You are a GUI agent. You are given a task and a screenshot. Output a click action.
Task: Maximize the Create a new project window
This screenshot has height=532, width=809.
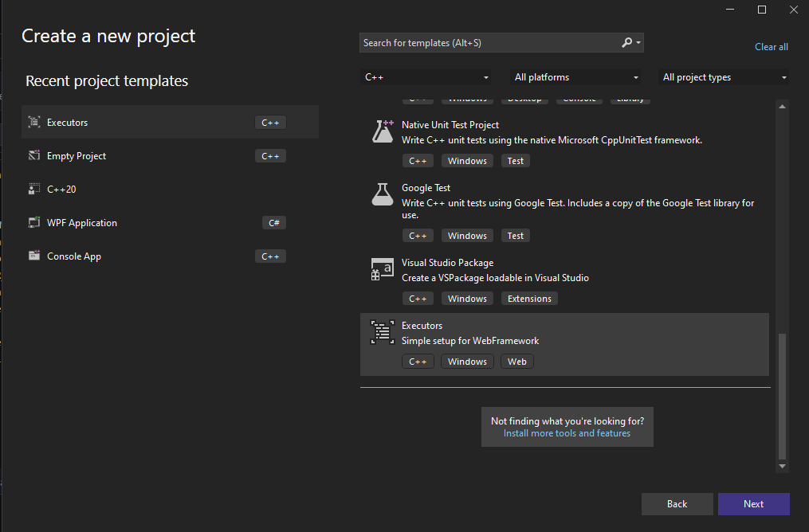coord(762,10)
